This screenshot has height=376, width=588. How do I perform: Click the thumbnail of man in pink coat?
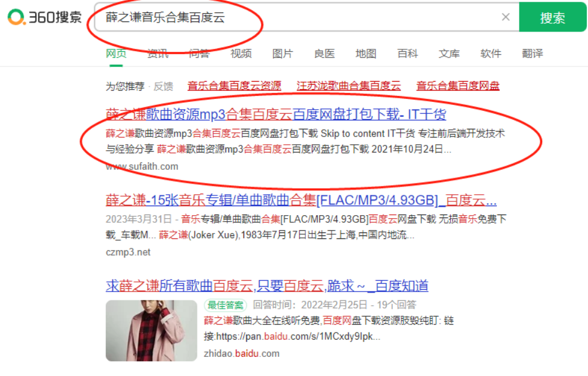click(151, 331)
